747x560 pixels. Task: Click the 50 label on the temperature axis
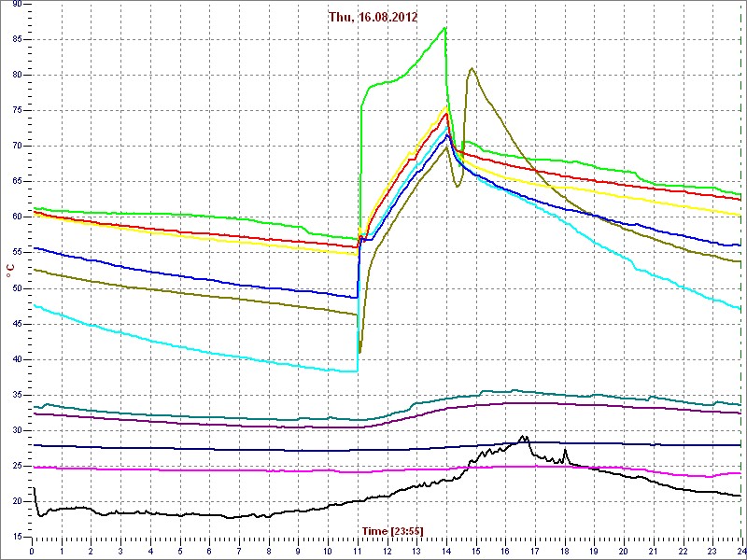coord(18,288)
